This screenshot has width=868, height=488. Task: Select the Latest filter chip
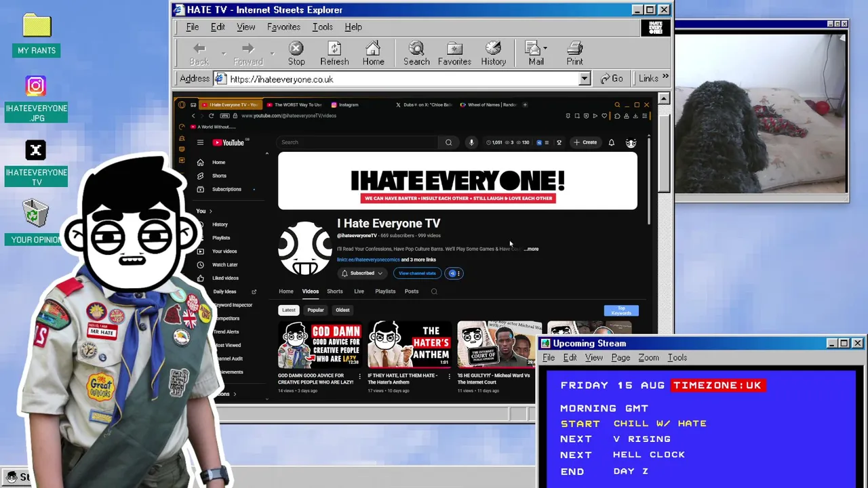pyautogui.click(x=289, y=310)
